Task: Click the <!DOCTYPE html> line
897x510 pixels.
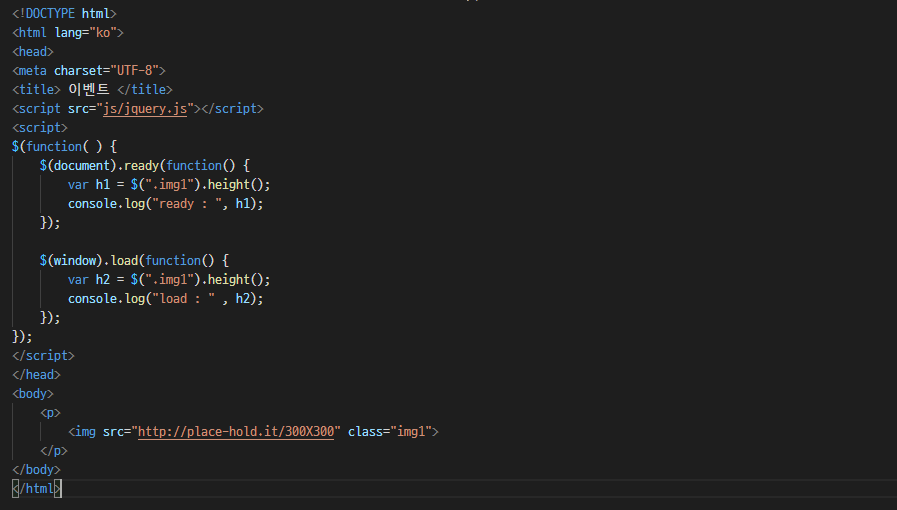Action: (x=64, y=14)
